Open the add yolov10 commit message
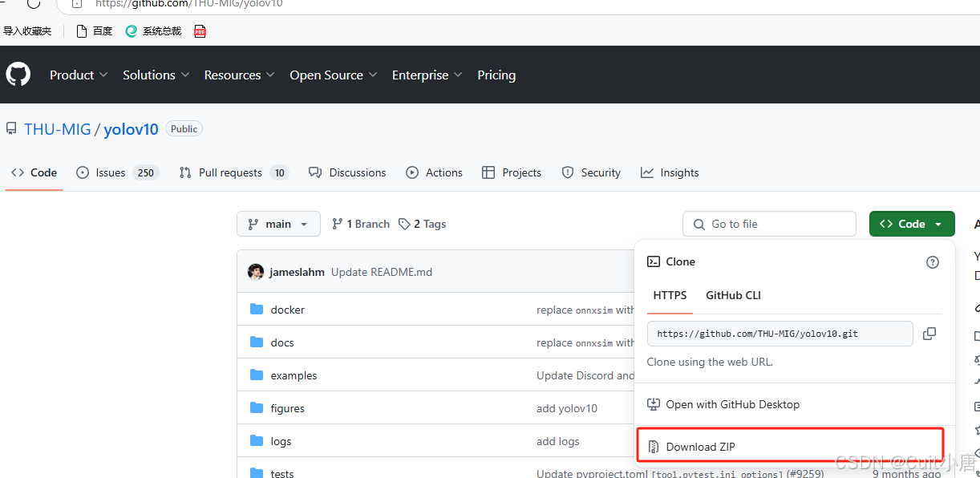The height and width of the screenshot is (478, 980). pyautogui.click(x=567, y=408)
